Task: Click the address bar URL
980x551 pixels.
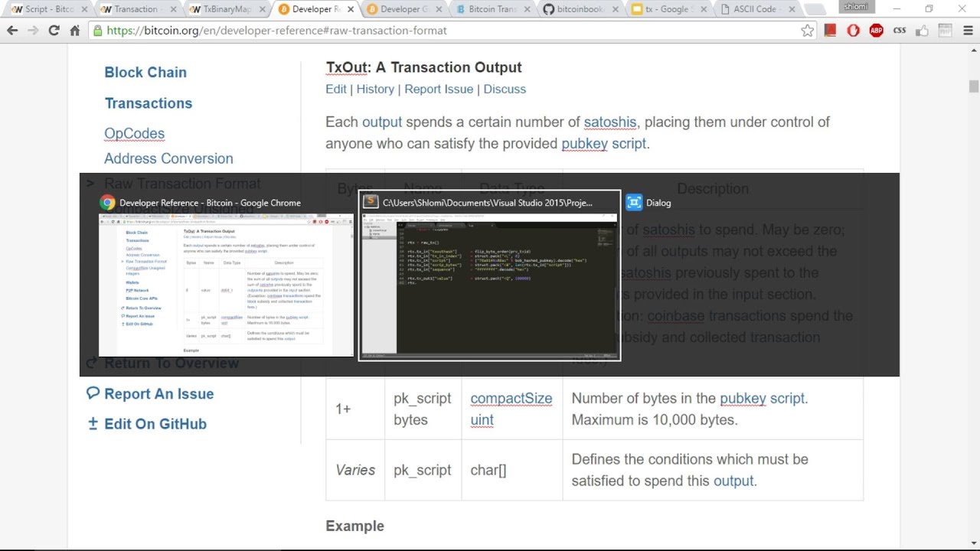Action: (276, 31)
